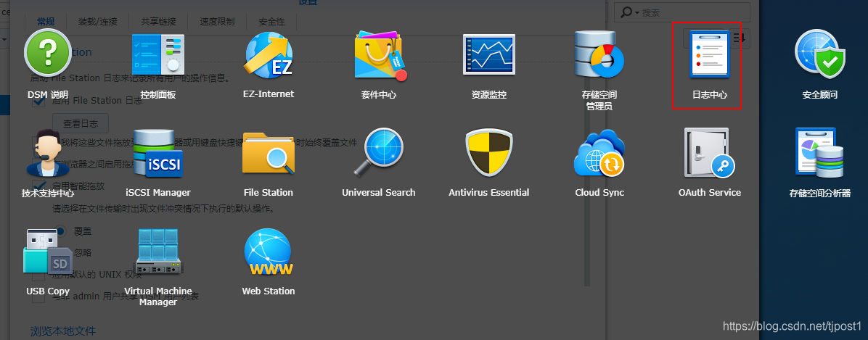Launch Web Station
The height and width of the screenshot is (340, 868).
pos(269,252)
